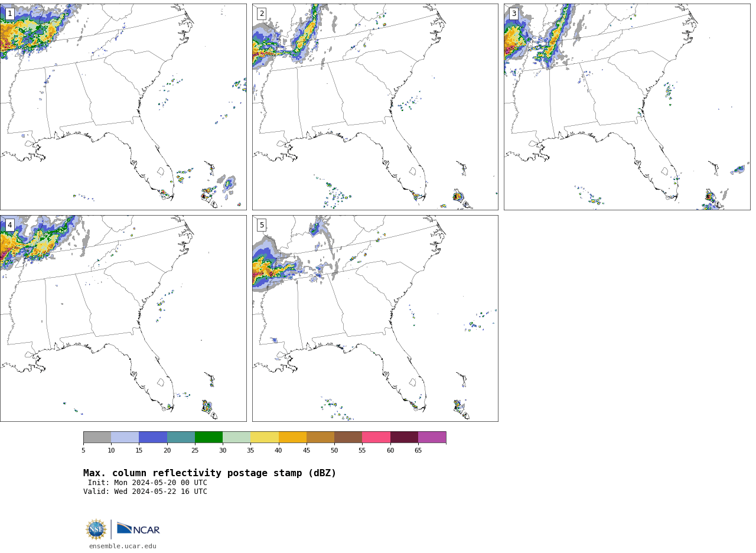Click the brown 50-55 dBZ swatch

(x=348, y=437)
